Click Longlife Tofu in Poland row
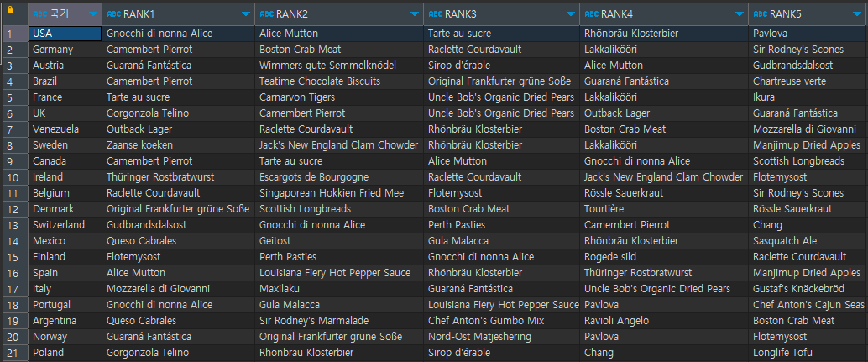 pyautogui.click(x=808, y=353)
